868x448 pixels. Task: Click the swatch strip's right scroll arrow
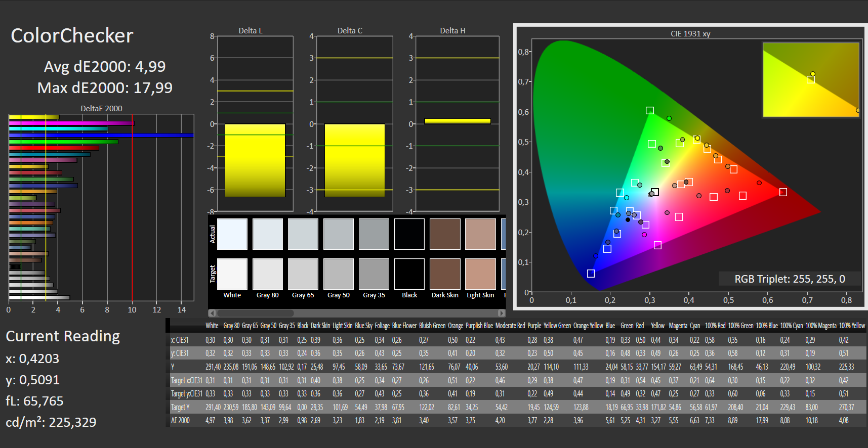pos(502,313)
